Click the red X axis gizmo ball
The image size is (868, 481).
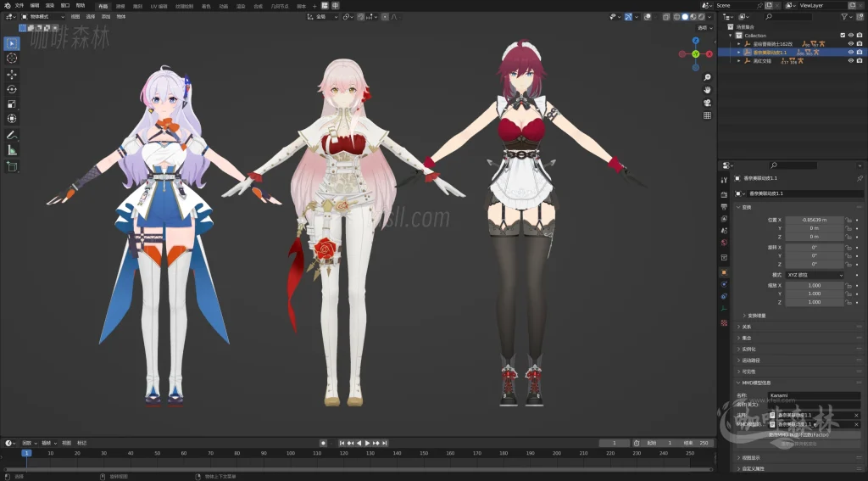709,53
